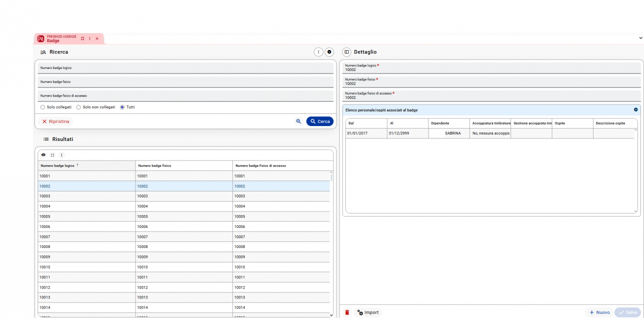
Task: Click the Dipendente column header
Action: [449, 123]
